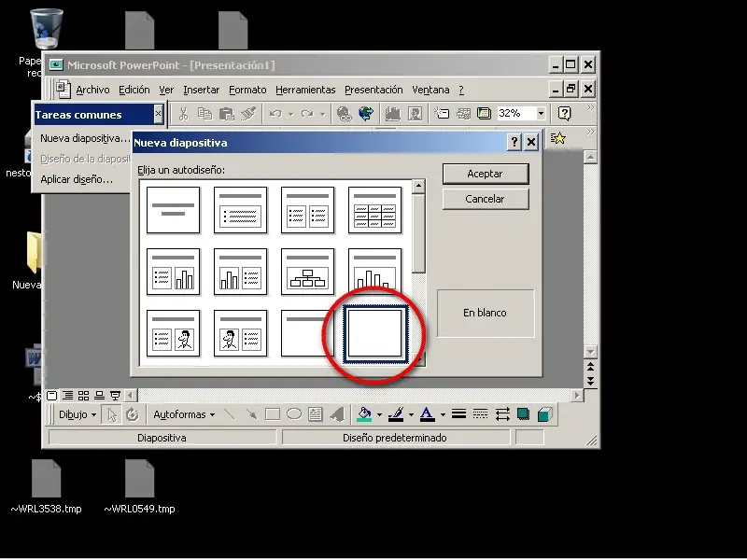
Task: Click the Slide Layout toolbar icon
Action: tap(463, 113)
